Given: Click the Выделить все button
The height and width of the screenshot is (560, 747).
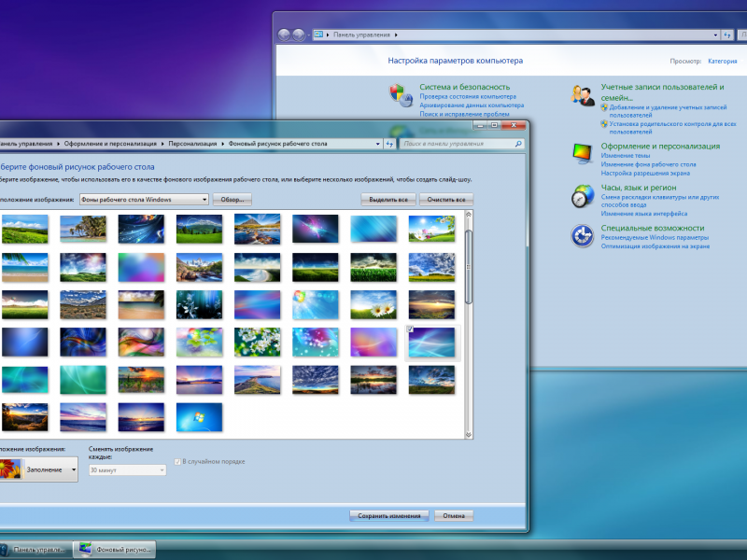Looking at the screenshot, I should pos(388,200).
